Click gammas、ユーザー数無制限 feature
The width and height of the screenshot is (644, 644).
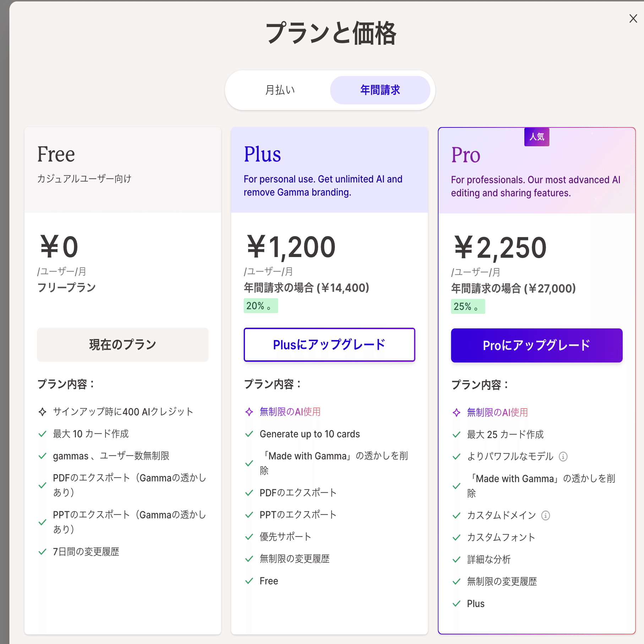(111, 456)
